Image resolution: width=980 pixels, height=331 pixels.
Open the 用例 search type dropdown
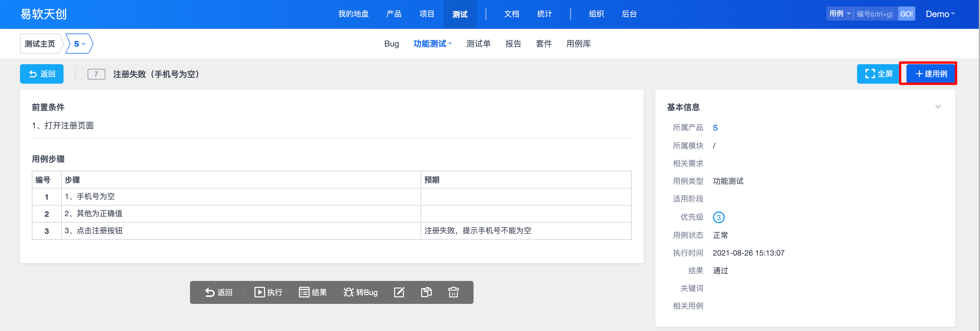[x=840, y=14]
